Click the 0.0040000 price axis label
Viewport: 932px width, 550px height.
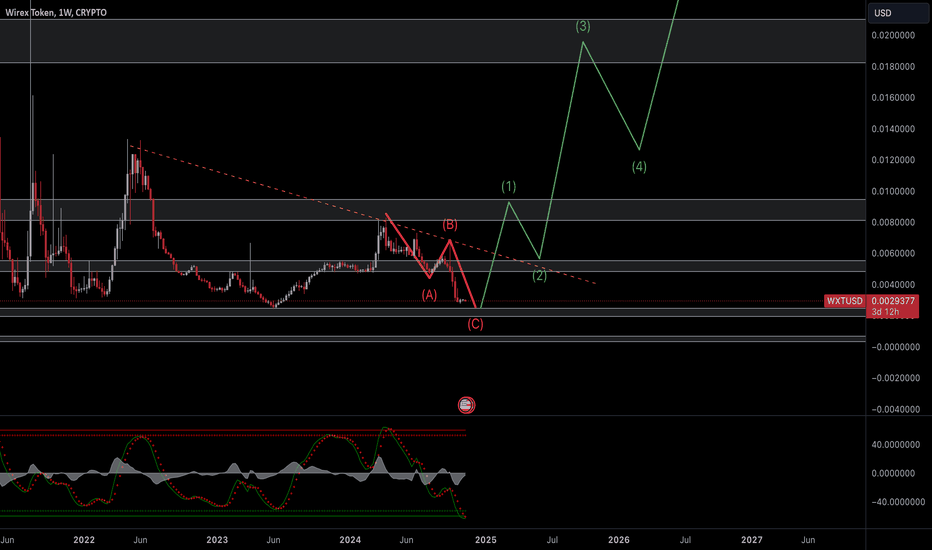[893, 285]
